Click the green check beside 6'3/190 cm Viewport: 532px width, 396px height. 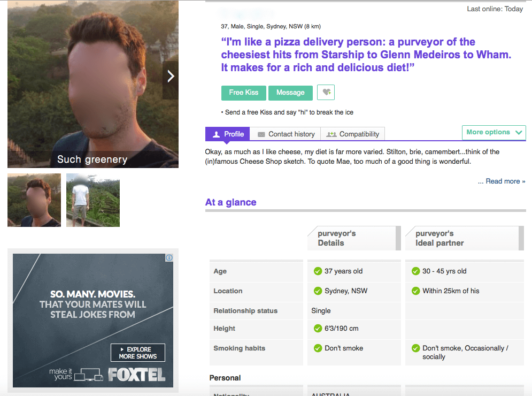318,329
